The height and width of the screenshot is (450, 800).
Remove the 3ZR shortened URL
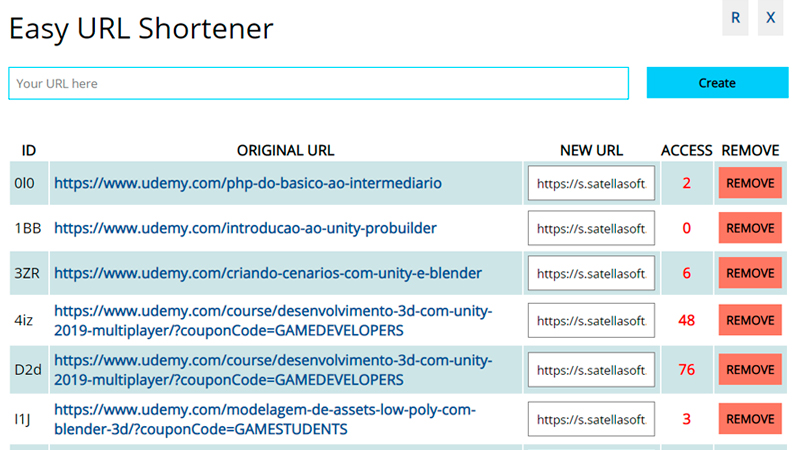(x=750, y=273)
